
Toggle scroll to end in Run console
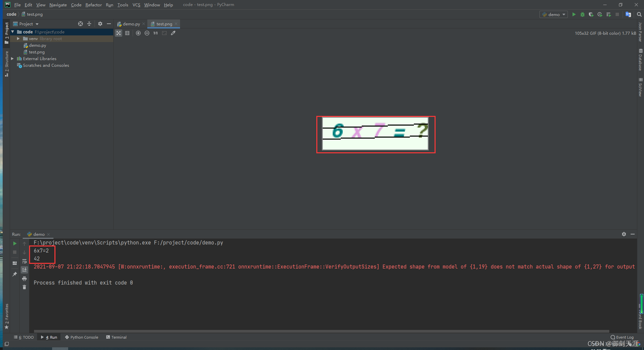(x=24, y=270)
